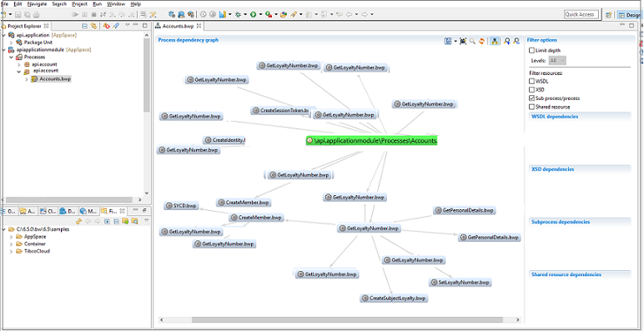Click Link with Editor icon in Project Explorer
The height and width of the screenshot is (331, 644).
point(93,26)
